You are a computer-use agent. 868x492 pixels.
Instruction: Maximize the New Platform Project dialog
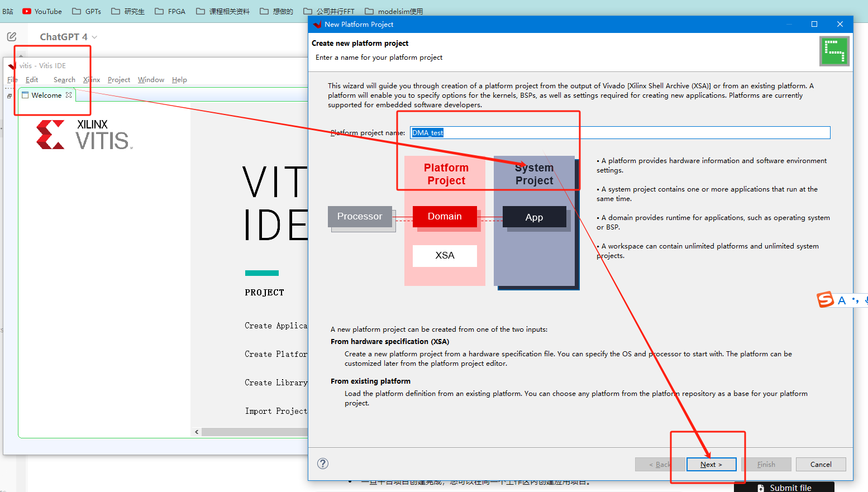(x=814, y=24)
